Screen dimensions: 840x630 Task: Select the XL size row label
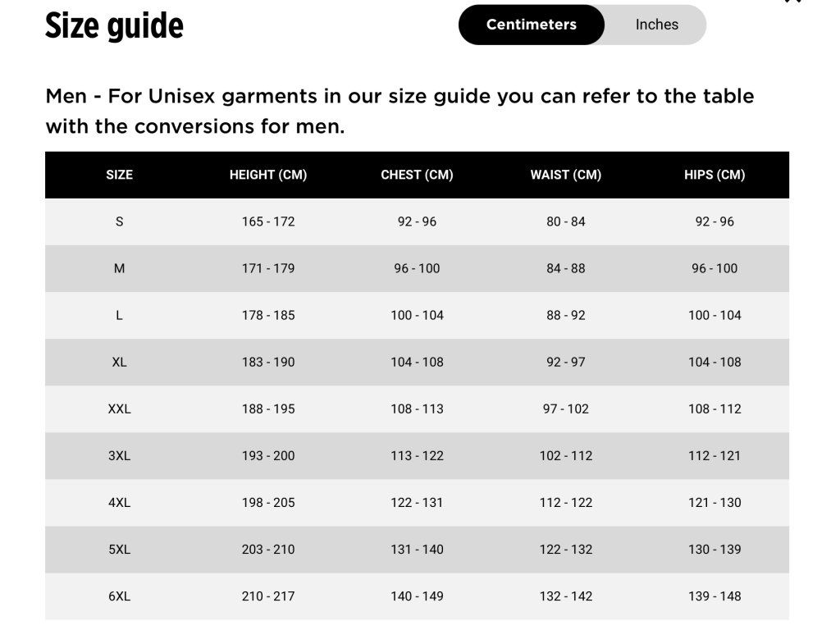[119, 362]
